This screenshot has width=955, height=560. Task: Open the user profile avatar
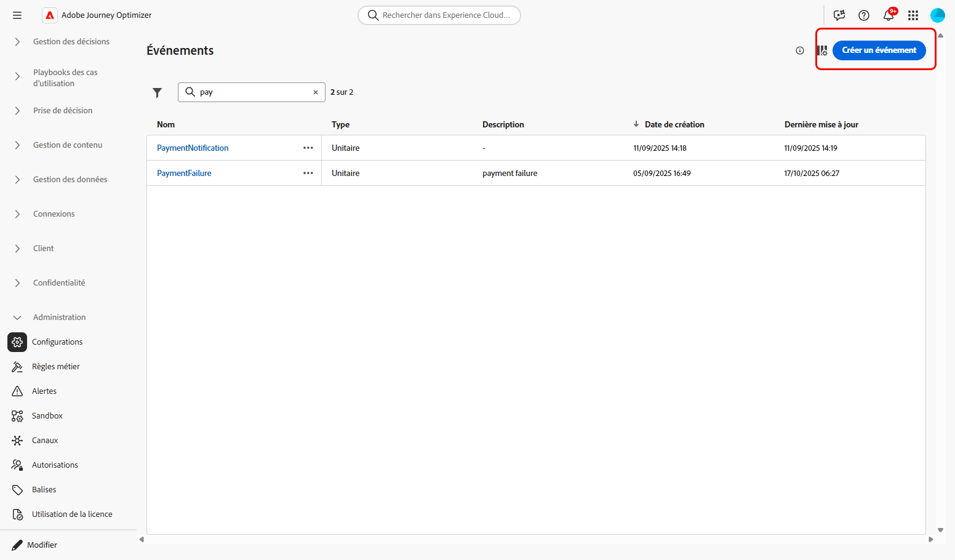[x=938, y=15]
